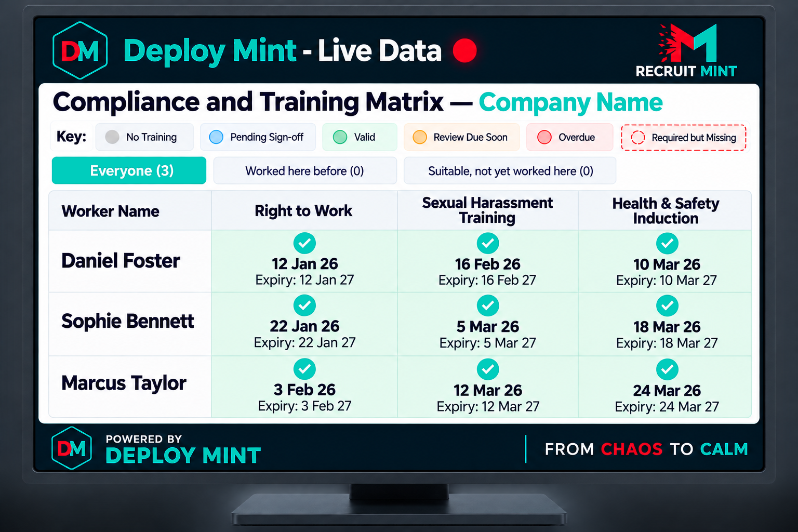Select worker Marcus Taylor
This screenshot has width=798, height=532.
click(124, 383)
